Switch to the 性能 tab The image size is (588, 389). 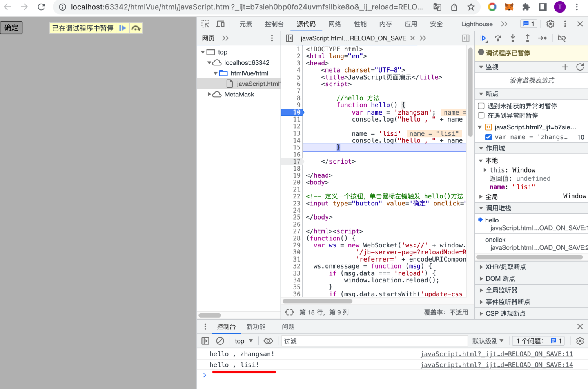pos(360,24)
